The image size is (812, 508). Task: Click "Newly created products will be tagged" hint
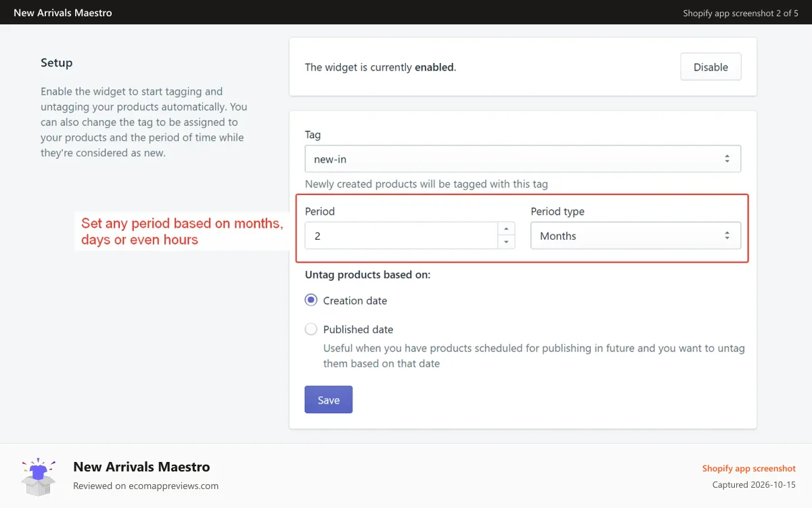coord(426,184)
